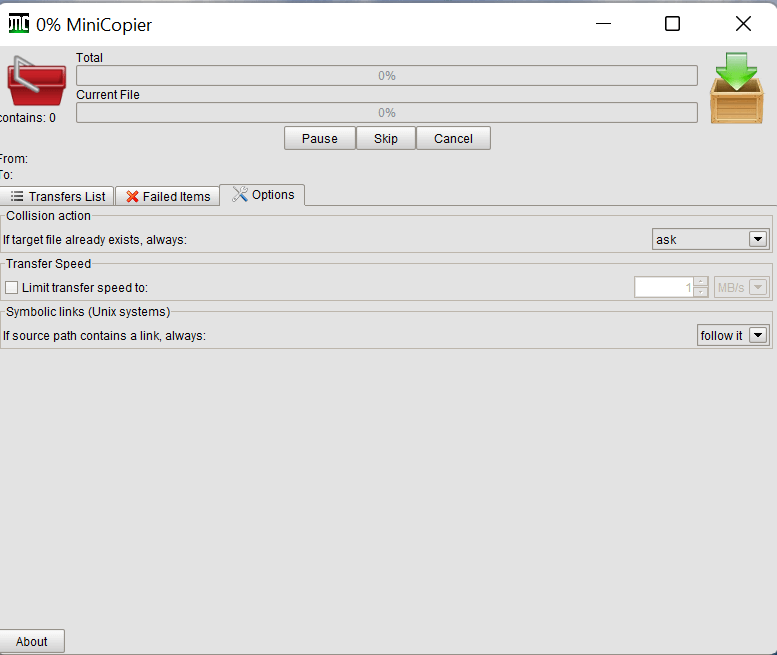Maximize the MiniCopier window
This screenshot has width=777, height=655.
[x=672, y=23]
